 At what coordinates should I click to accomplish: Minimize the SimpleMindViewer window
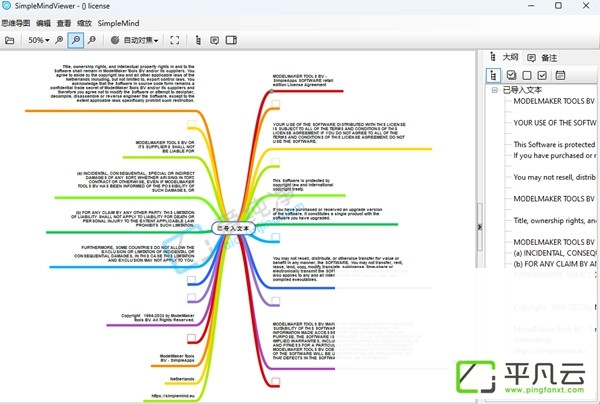531,6
